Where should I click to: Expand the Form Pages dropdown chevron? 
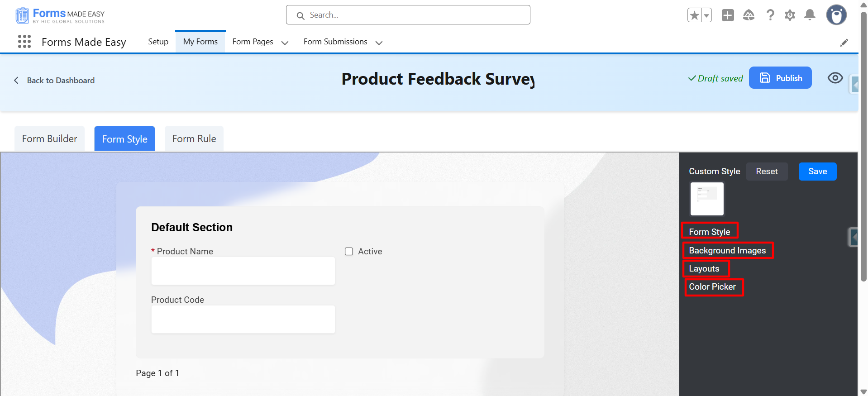tap(285, 43)
